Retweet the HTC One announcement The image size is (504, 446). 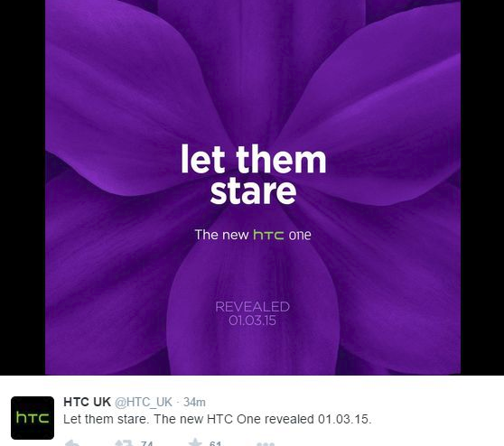pyautogui.click(x=124, y=443)
